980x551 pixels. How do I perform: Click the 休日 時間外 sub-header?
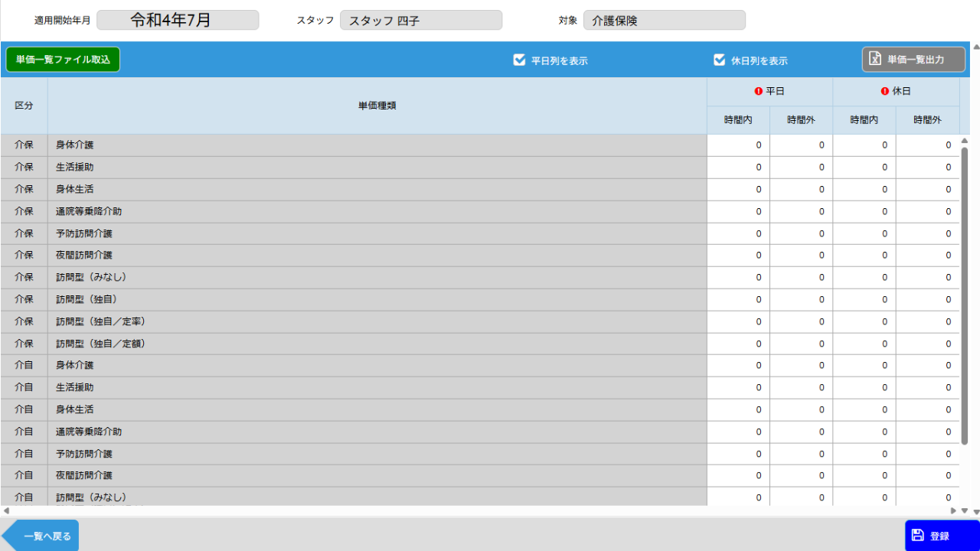927,120
